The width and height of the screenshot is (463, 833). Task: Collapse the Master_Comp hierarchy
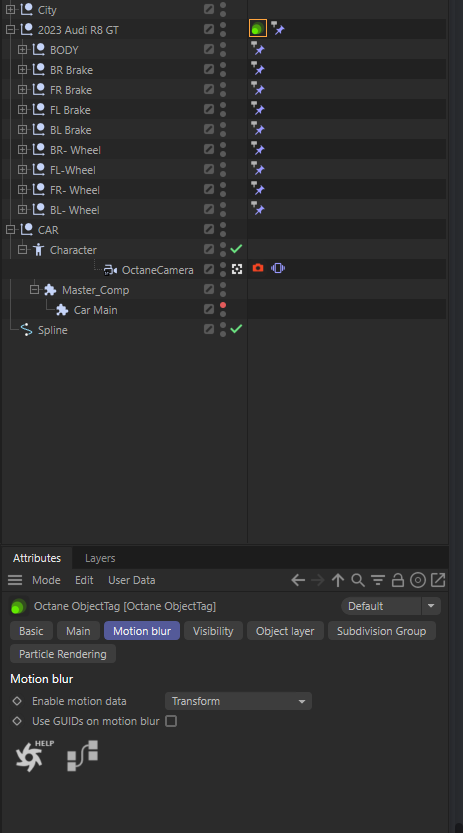(35, 290)
